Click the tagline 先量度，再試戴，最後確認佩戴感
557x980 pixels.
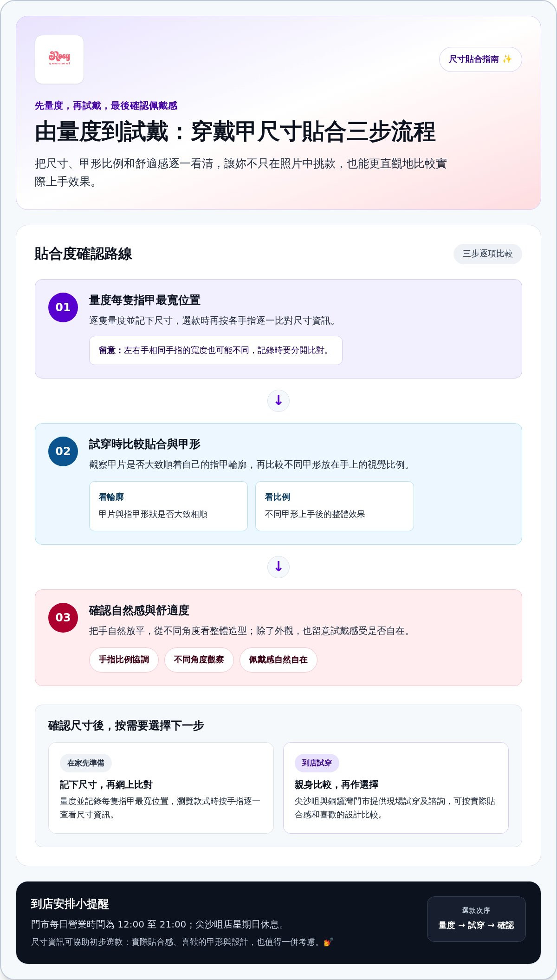pyautogui.click(x=106, y=106)
